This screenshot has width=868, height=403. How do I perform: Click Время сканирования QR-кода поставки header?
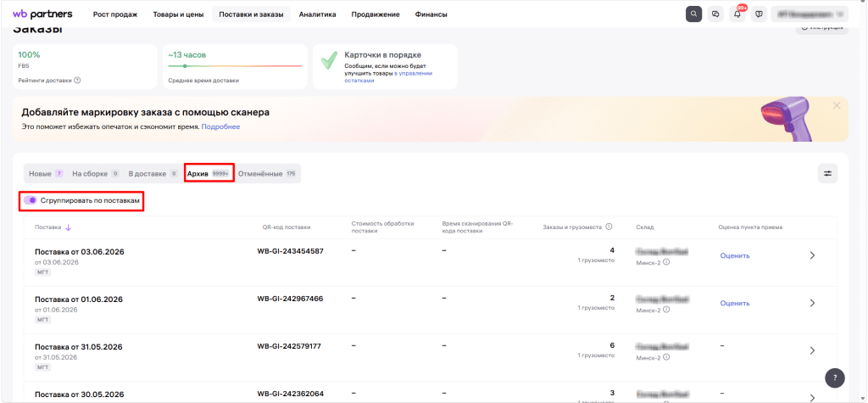(478, 227)
